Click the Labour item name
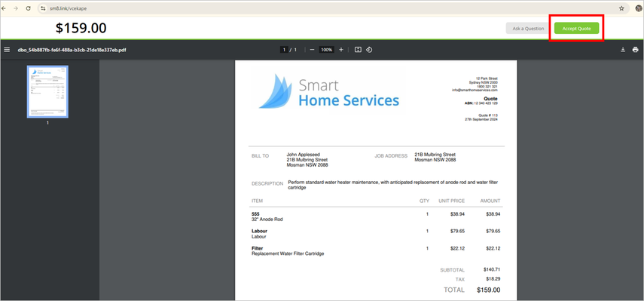Image resolution: width=644 pixels, height=301 pixels. 259,231
